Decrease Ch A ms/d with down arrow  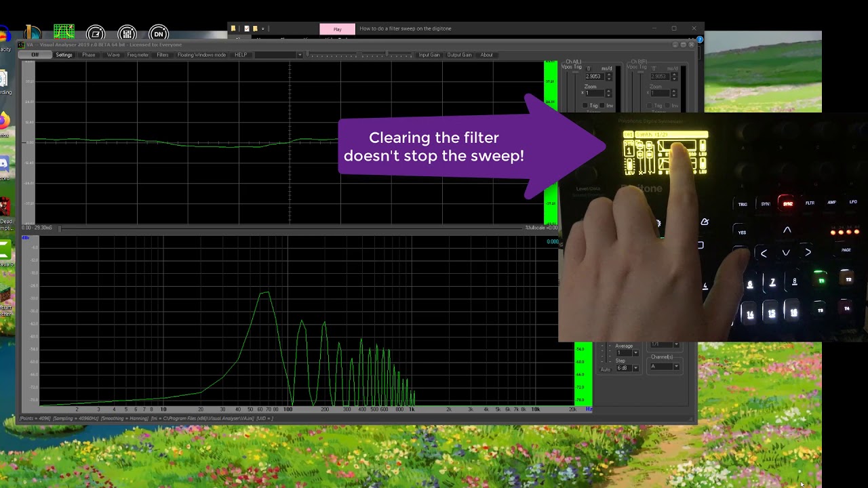coord(608,79)
